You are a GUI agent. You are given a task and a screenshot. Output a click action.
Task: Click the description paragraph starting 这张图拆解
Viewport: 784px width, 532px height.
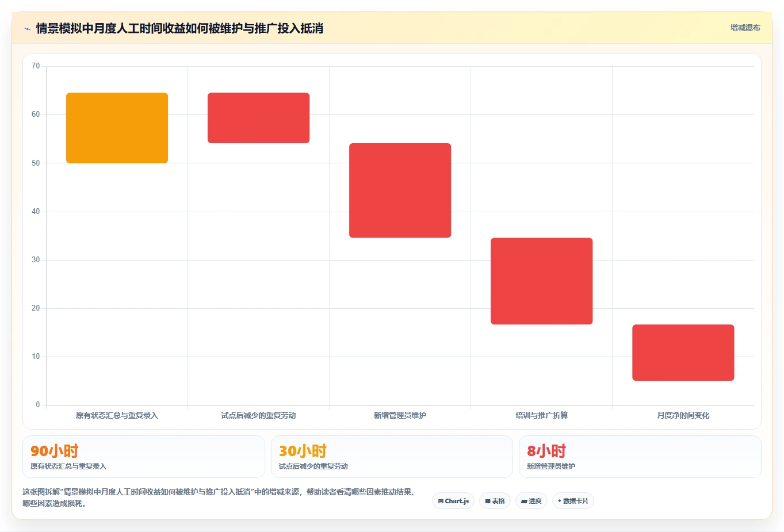pos(219,497)
